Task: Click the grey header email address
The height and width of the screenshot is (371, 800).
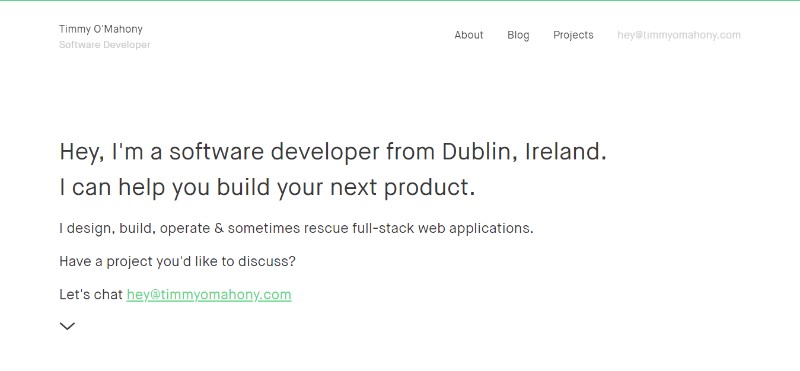Action: coord(679,35)
